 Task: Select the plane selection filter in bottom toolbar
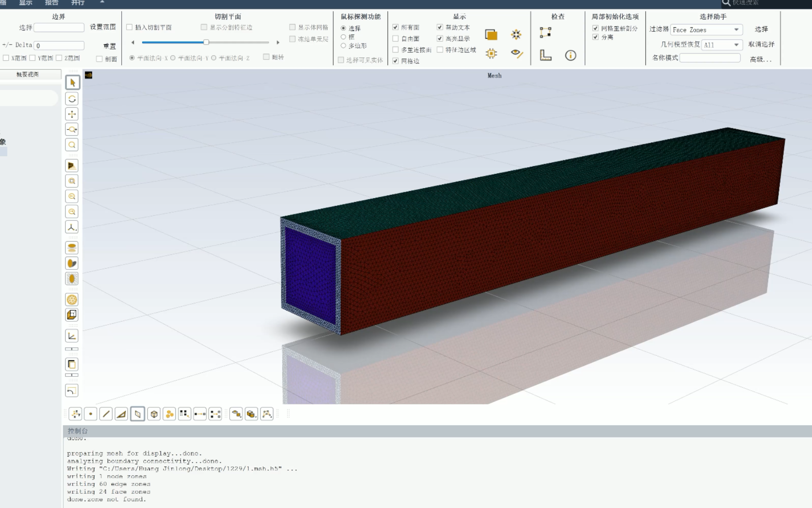(137, 414)
